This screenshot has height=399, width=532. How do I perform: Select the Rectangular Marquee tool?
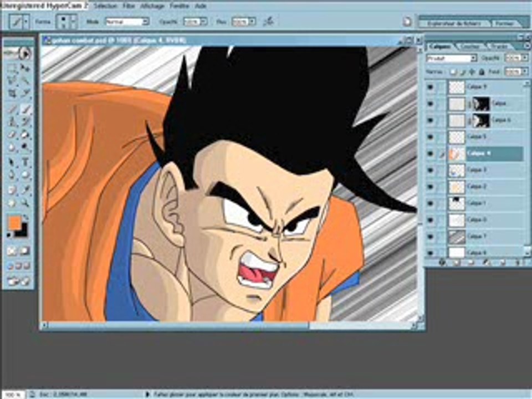[x=12, y=68]
